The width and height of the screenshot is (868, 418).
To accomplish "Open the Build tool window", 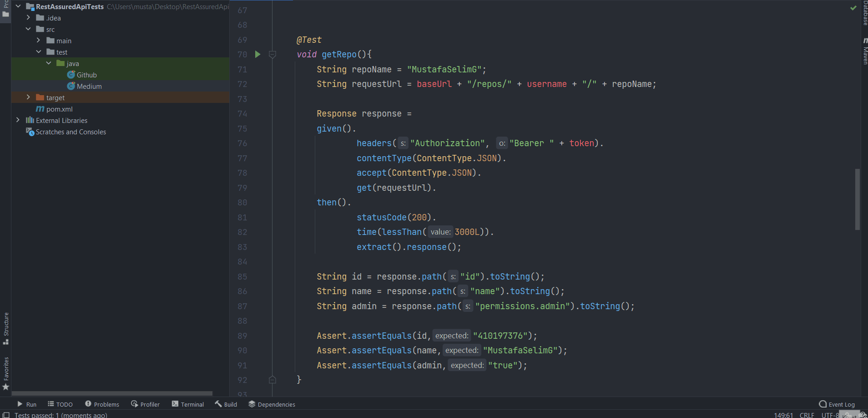I will (x=226, y=404).
